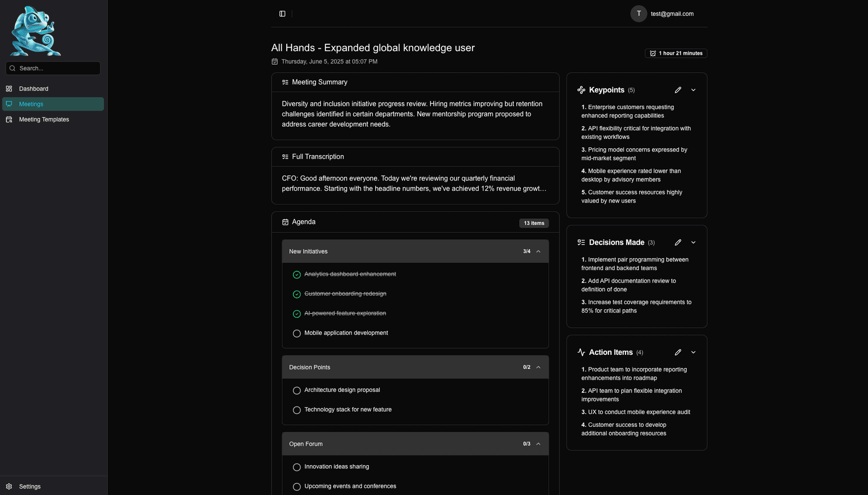Click the Action Items waveform icon
Screen dimensions: 868x495
pyautogui.click(x=581, y=352)
